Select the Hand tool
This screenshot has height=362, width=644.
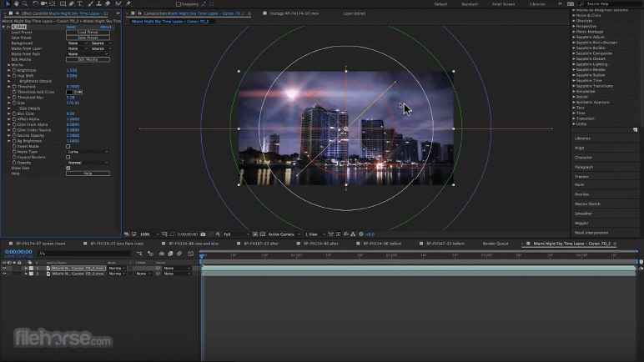point(17,4)
